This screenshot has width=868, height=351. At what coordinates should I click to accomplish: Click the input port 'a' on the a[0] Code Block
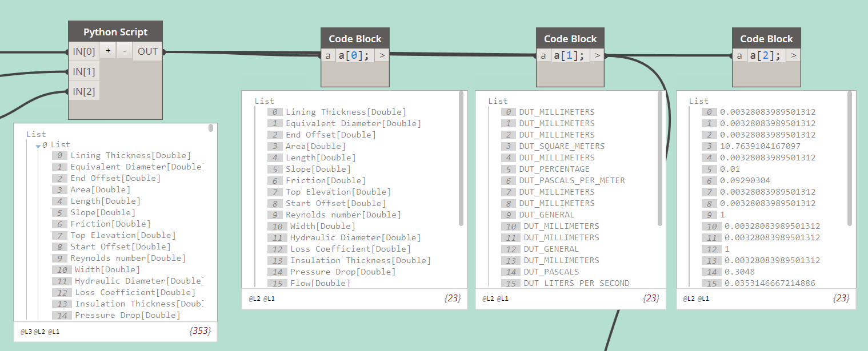(328, 55)
